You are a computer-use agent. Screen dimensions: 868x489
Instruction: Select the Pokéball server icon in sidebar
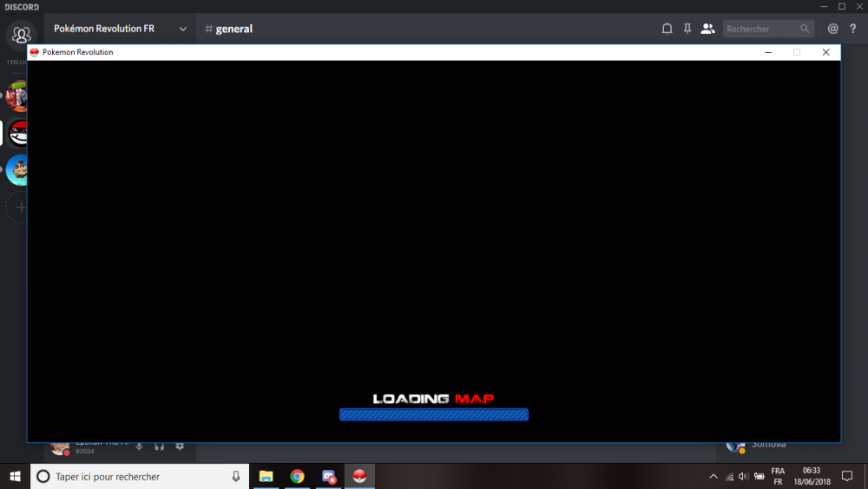(18, 133)
